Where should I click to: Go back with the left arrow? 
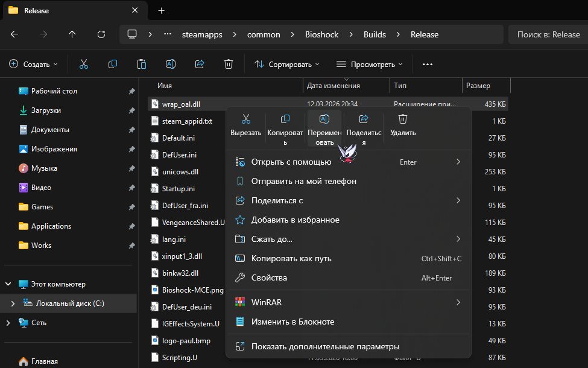pyautogui.click(x=14, y=34)
